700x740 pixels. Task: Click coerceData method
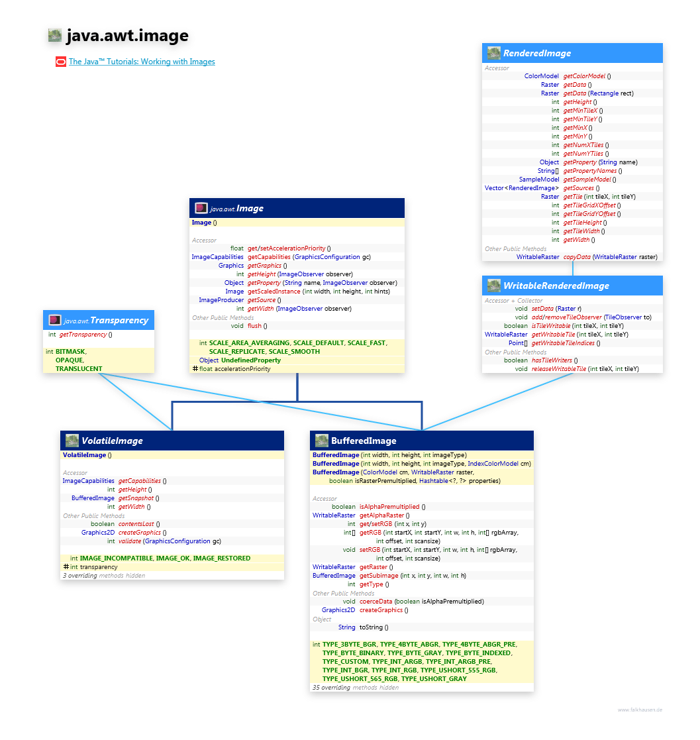(375, 602)
